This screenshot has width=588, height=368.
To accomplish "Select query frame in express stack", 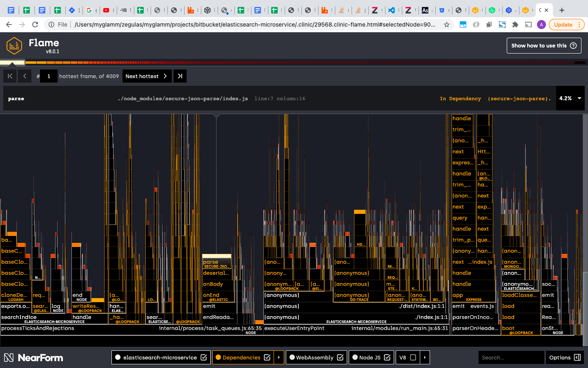I will click(x=463, y=218).
